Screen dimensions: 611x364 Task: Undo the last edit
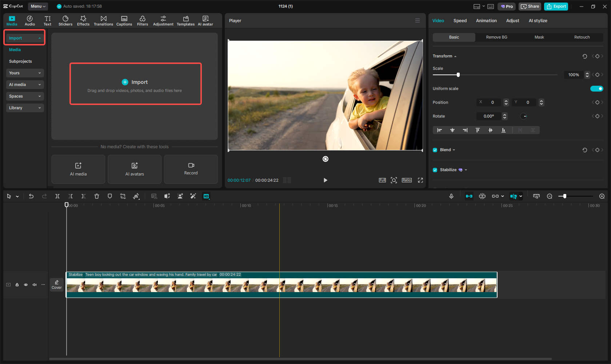(x=31, y=196)
